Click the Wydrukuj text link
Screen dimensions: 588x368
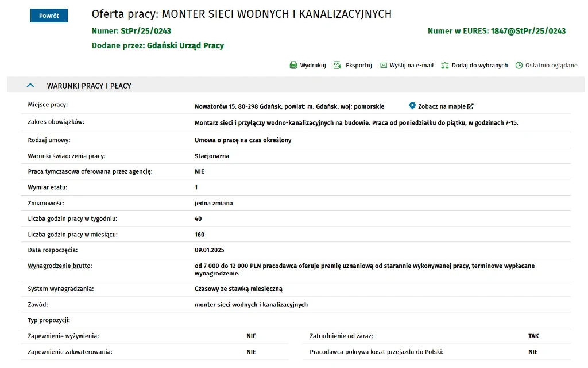pos(313,66)
